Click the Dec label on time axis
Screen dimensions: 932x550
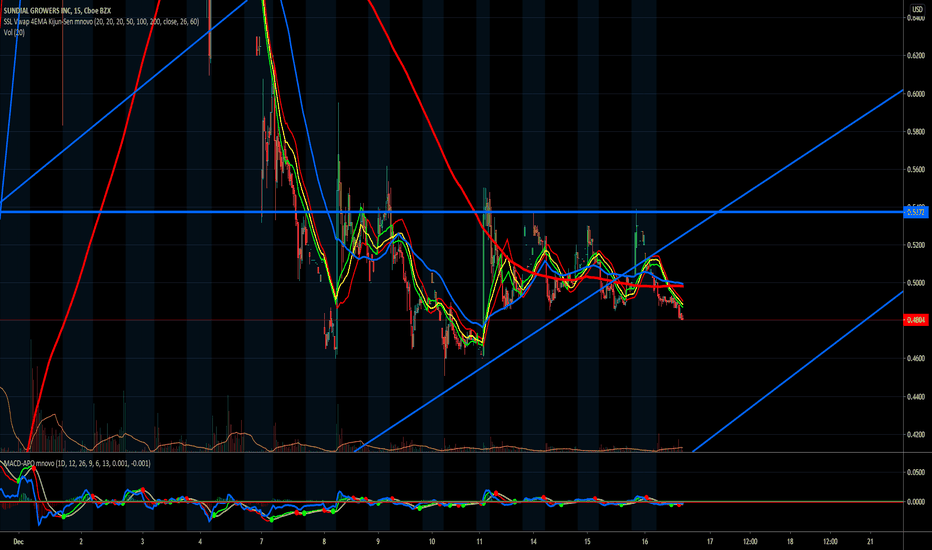[x=18, y=542]
